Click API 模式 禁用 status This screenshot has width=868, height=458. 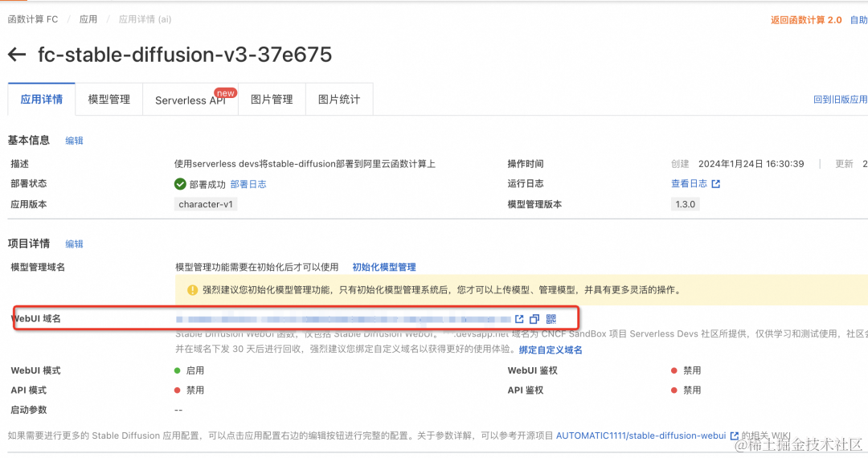point(190,390)
